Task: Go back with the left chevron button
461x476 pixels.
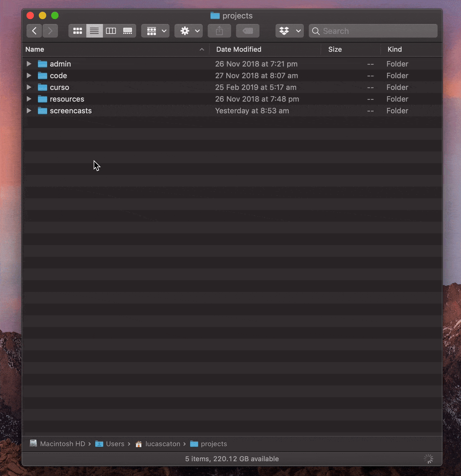Action: [34, 31]
